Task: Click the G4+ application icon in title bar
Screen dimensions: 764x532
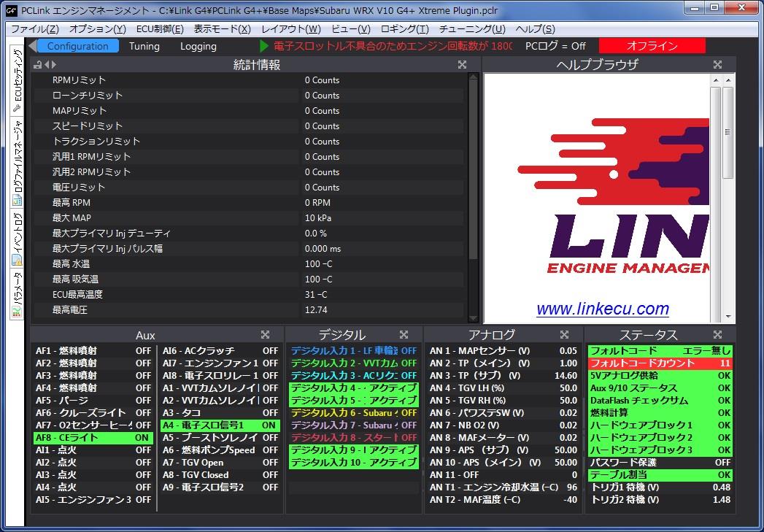Action: pos(12,9)
